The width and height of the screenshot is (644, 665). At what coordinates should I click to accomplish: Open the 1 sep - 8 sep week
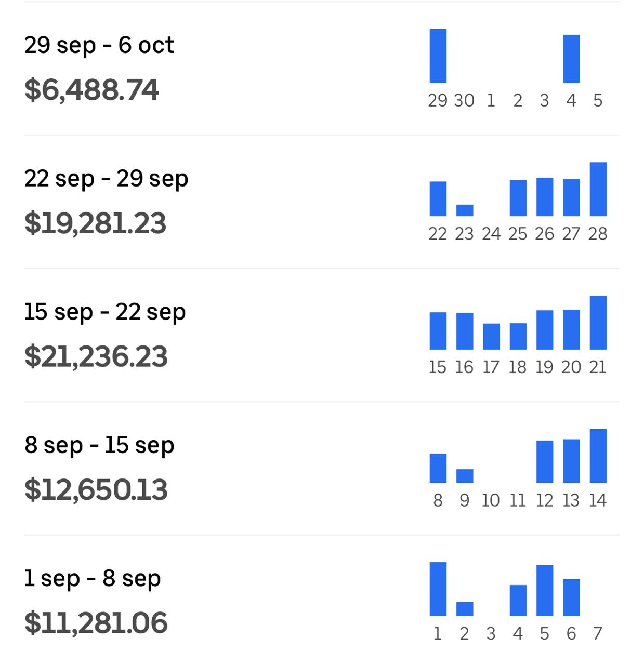click(x=93, y=579)
